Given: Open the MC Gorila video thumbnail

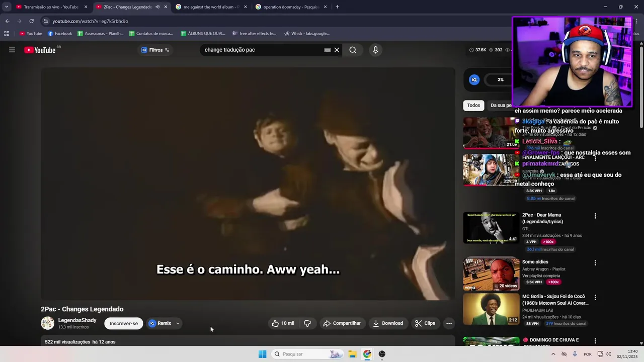Looking at the screenshot, I should 491,309.
